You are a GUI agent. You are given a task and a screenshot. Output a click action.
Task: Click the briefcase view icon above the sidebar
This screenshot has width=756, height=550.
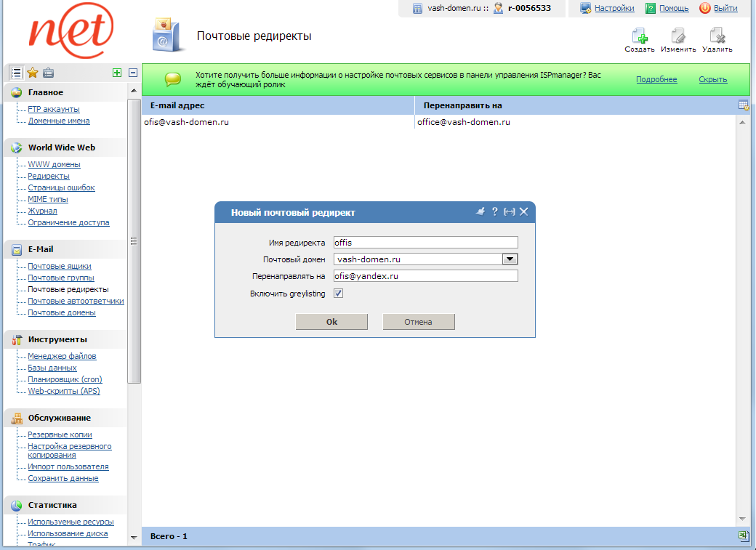click(48, 72)
